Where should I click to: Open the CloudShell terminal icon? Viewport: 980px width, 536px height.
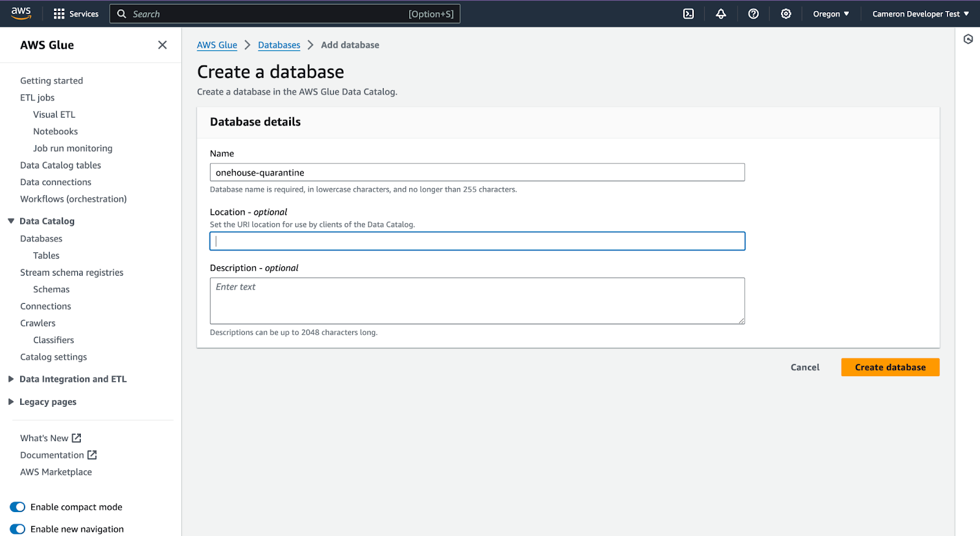click(x=688, y=13)
